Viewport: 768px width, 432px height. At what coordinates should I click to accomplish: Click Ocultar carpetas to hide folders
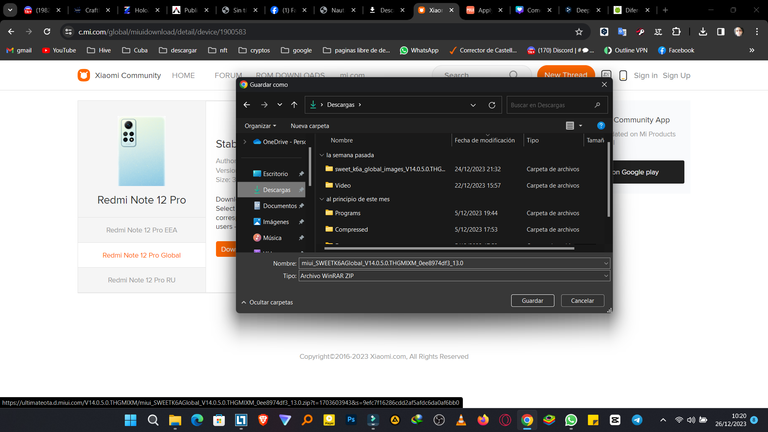coord(267,302)
